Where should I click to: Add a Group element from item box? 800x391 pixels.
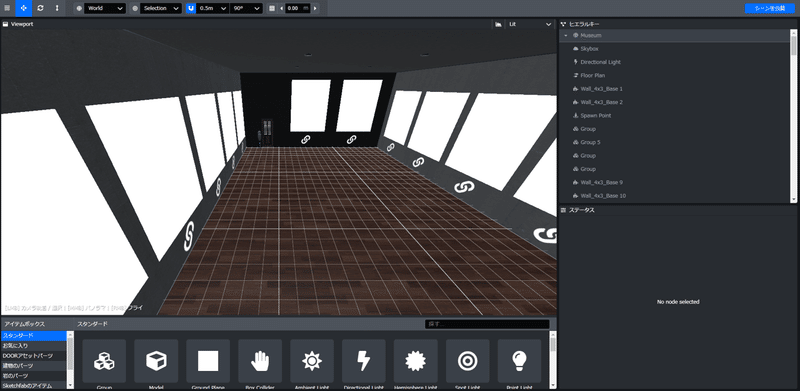pos(104,361)
